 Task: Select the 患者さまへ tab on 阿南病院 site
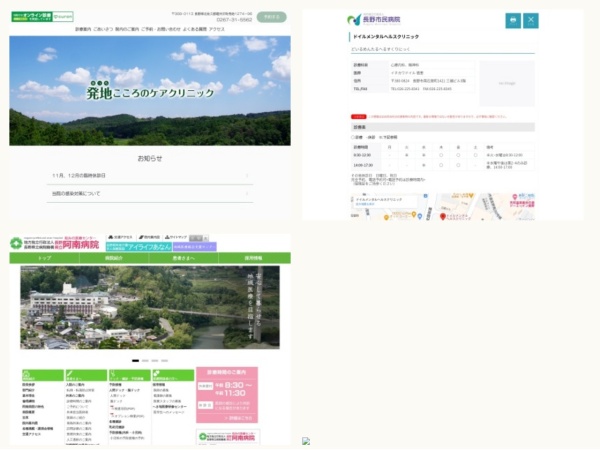pos(184,258)
